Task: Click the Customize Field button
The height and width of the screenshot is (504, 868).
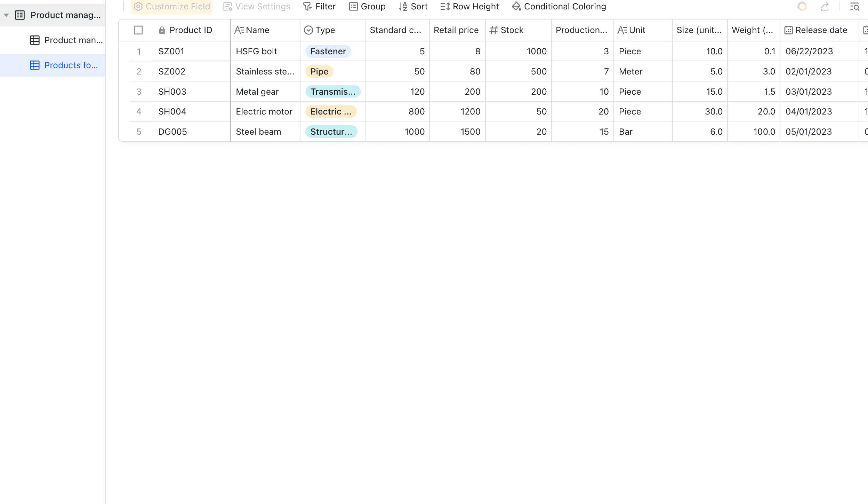Action: tap(172, 7)
